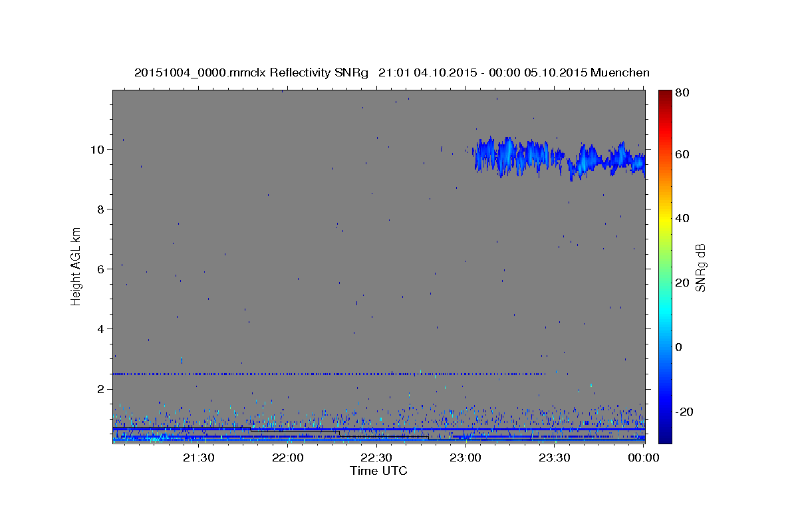This screenshot has width=798, height=532.
Task: Click the 'SNRg dB' colorbar label
Action: tap(700, 267)
